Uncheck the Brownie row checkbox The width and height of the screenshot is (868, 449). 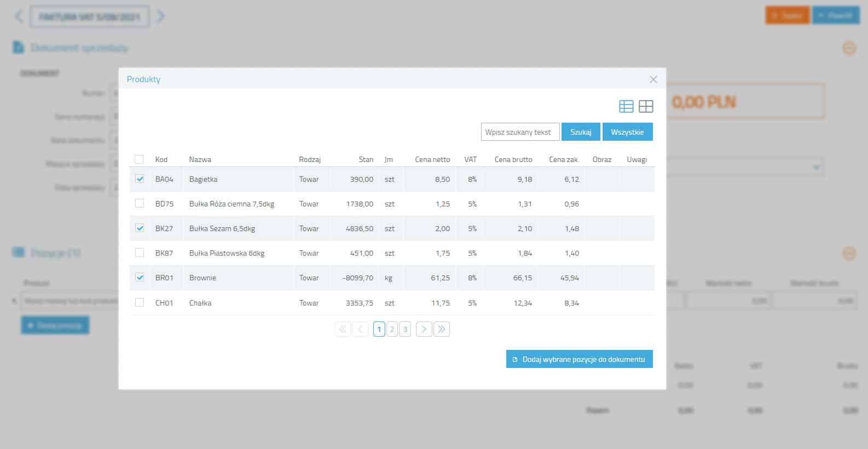(140, 277)
